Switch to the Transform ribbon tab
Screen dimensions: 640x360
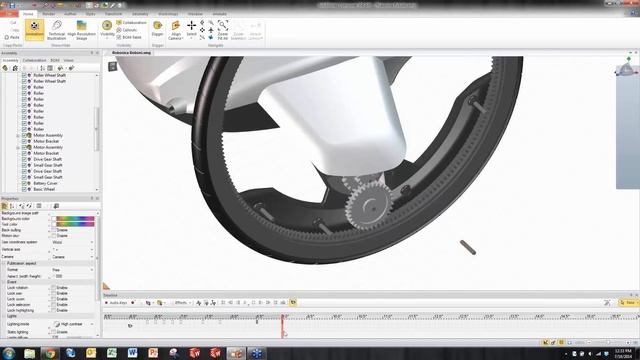[x=113, y=14]
